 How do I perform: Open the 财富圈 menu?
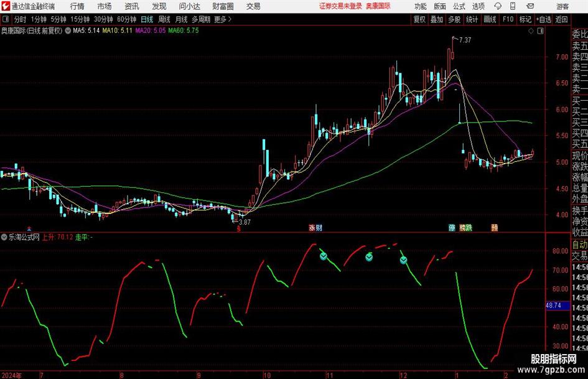point(223,6)
